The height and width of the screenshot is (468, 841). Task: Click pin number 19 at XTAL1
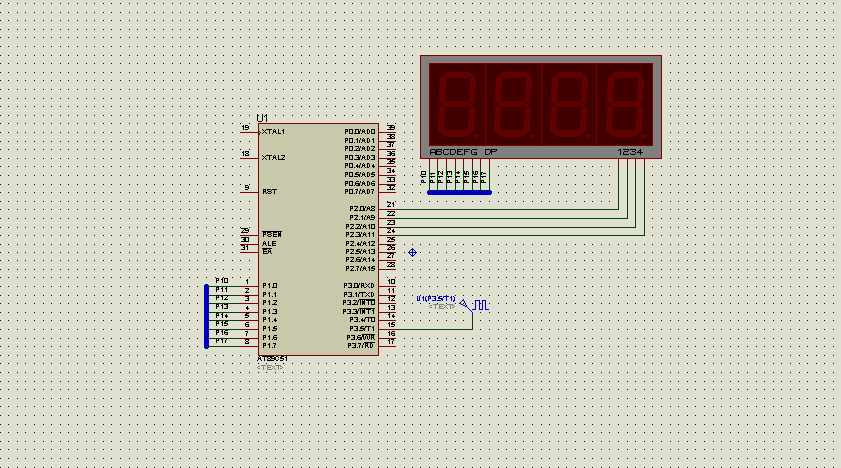(245, 128)
